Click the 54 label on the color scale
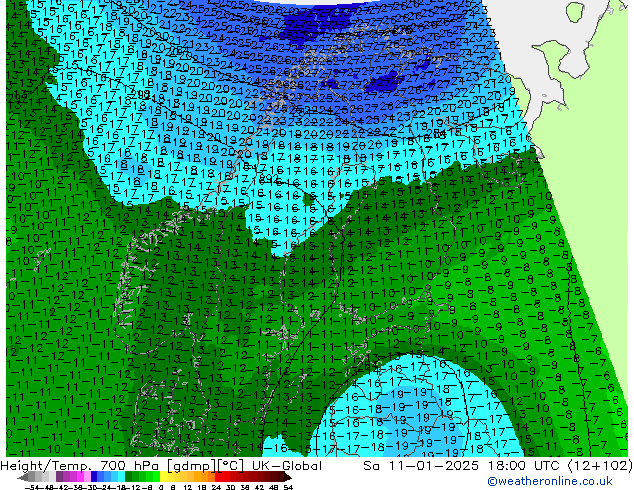634x490 pixels. pyautogui.click(x=288, y=486)
